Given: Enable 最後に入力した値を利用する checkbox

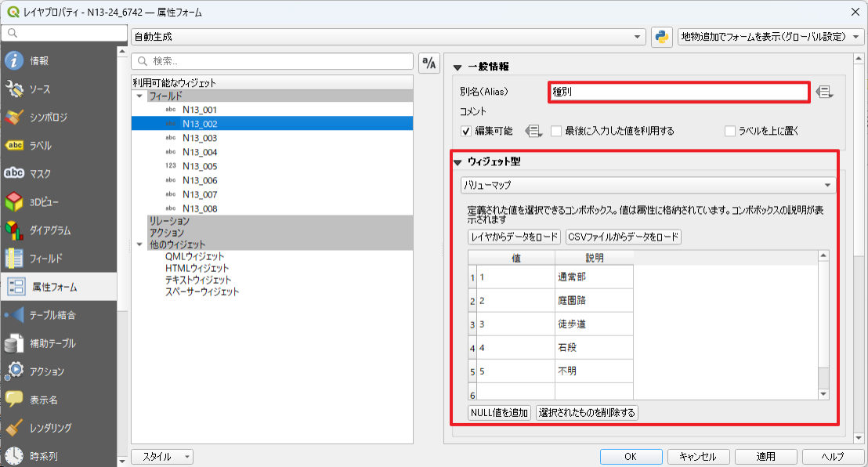Looking at the screenshot, I should pyautogui.click(x=556, y=131).
